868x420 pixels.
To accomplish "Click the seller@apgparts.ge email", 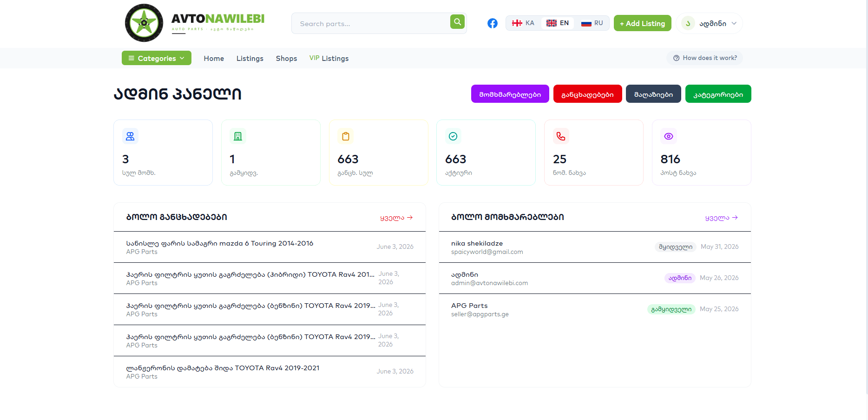I will [480, 314].
